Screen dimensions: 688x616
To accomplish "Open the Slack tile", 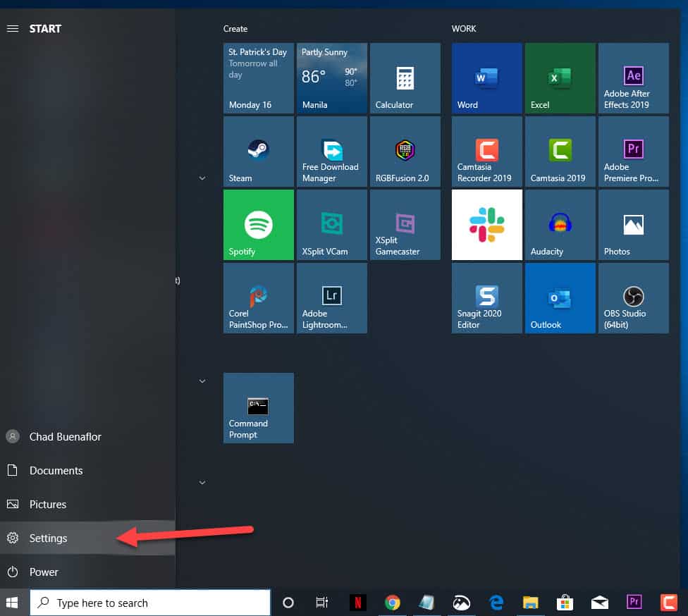I will pos(486,225).
